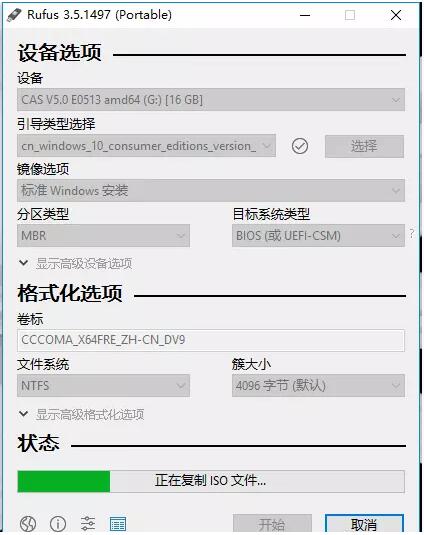Image resolution: width=424 pixels, height=535 pixels.
Task: Click the 开始 start button
Action: click(x=272, y=524)
